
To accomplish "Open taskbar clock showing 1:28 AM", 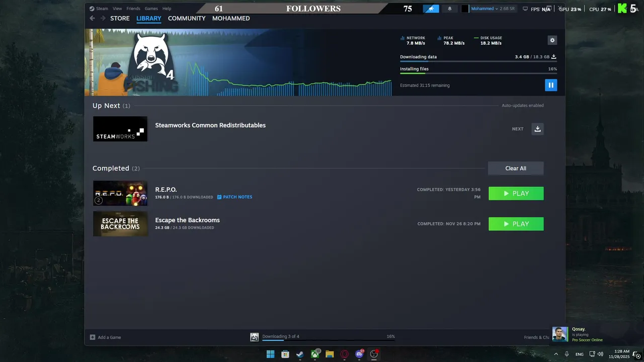I will coord(619,354).
